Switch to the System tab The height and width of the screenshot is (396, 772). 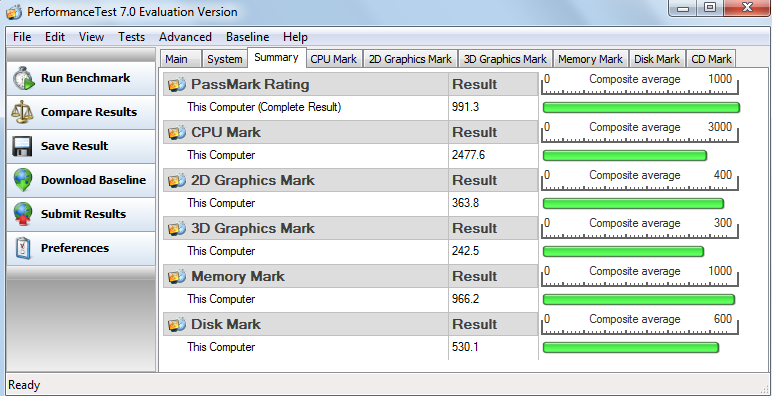(225, 59)
